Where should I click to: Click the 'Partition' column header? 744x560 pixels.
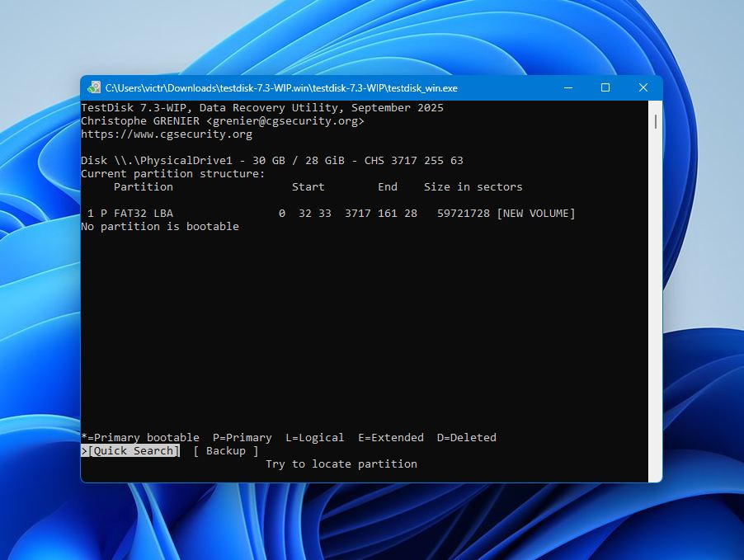(x=144, y=187)
